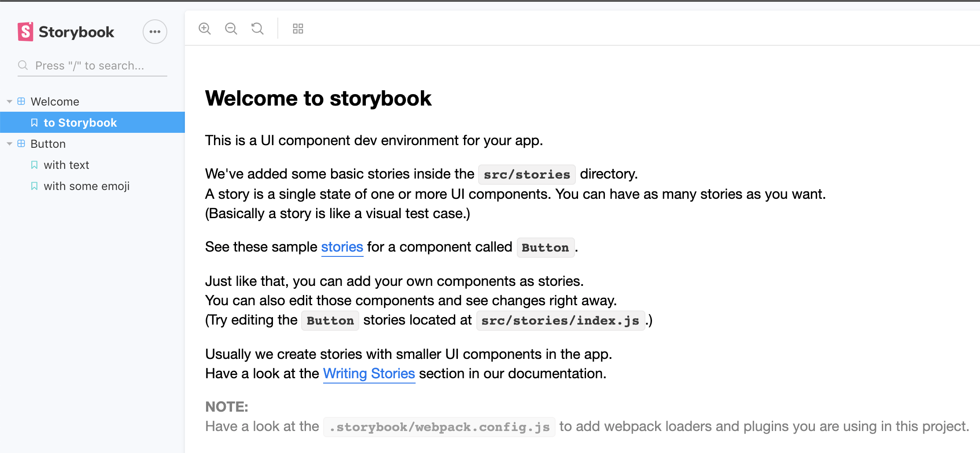Click the 'src/stories/index.js' code snippet
Screen dimensions: 980x453
[560, 320]
